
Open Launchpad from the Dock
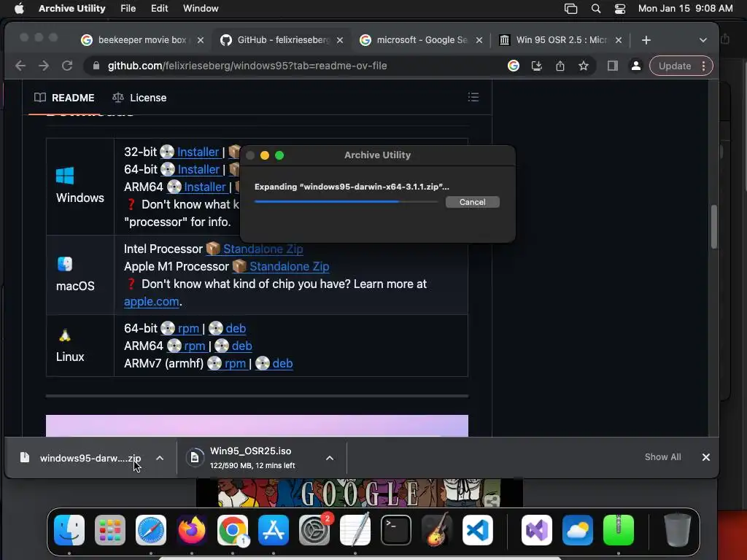pos(110,530)
